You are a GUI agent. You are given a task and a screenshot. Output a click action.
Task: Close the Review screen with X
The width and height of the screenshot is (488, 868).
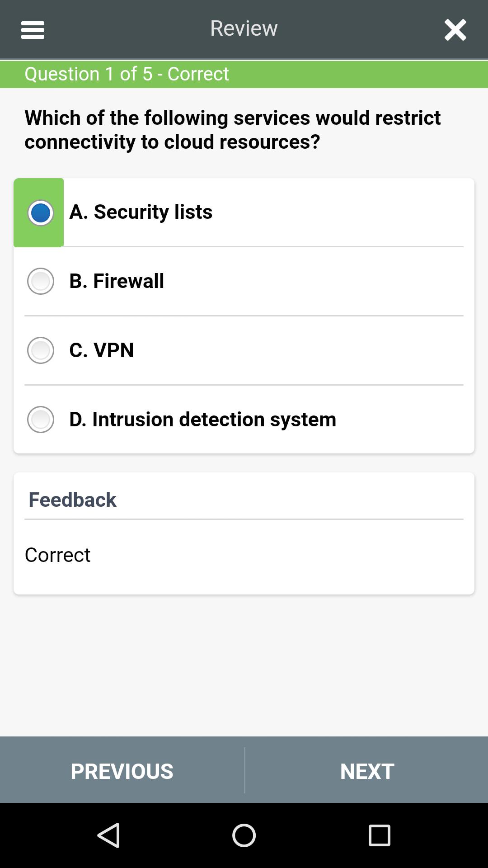tap(455, 30)
